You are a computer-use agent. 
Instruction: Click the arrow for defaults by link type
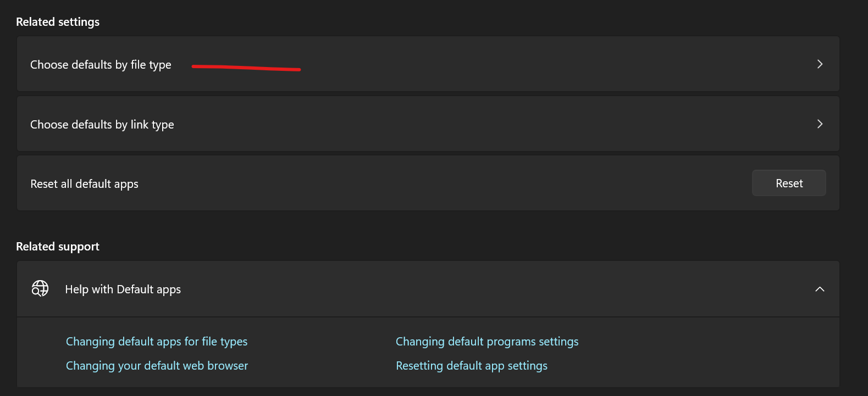(x=820, y=124)
